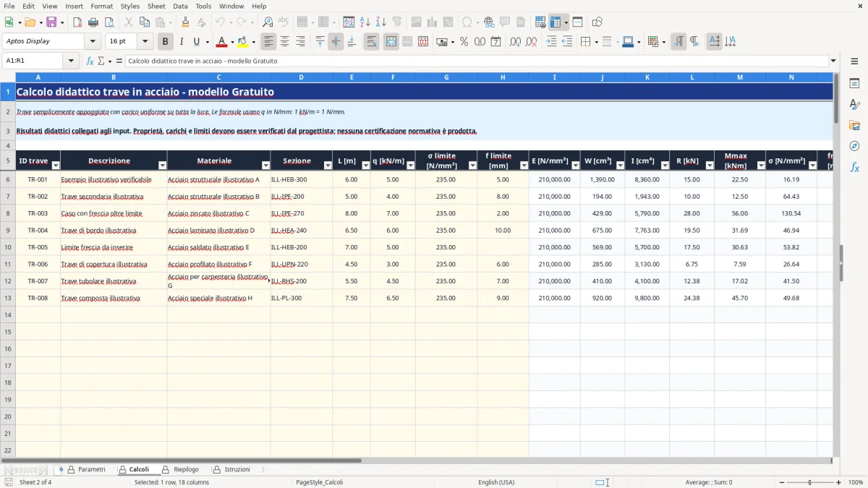The width and height of the screenshot is (868, 488).
Task: Open the Styles menu
Action: pyautogui.click(x=130, y=6)
